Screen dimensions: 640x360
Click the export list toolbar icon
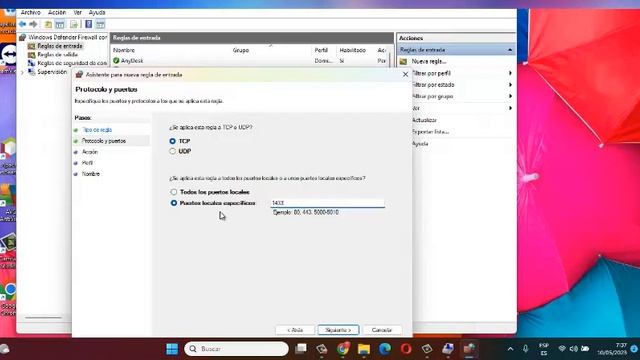coord(74,24)
